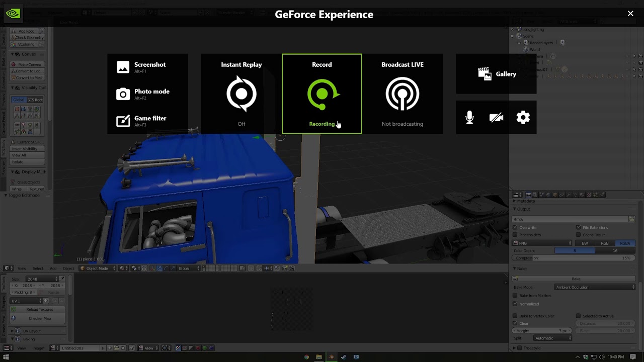Click the /tmp\ output path field
Viewport: 644px width, 362px height.
570,219
